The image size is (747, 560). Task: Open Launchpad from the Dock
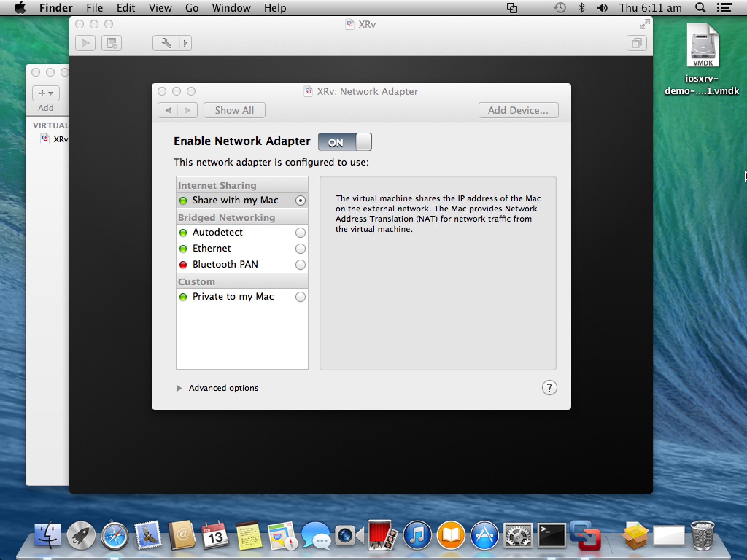[81, 536]
